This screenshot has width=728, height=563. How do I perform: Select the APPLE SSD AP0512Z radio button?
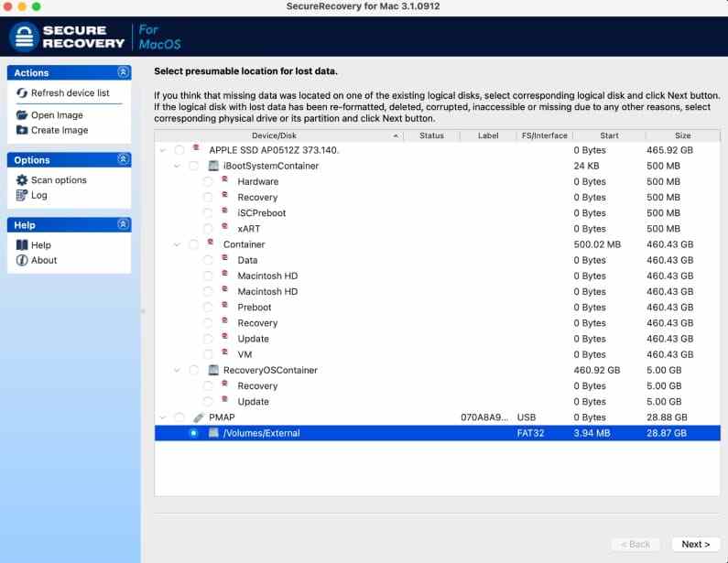tap(179, 150)
